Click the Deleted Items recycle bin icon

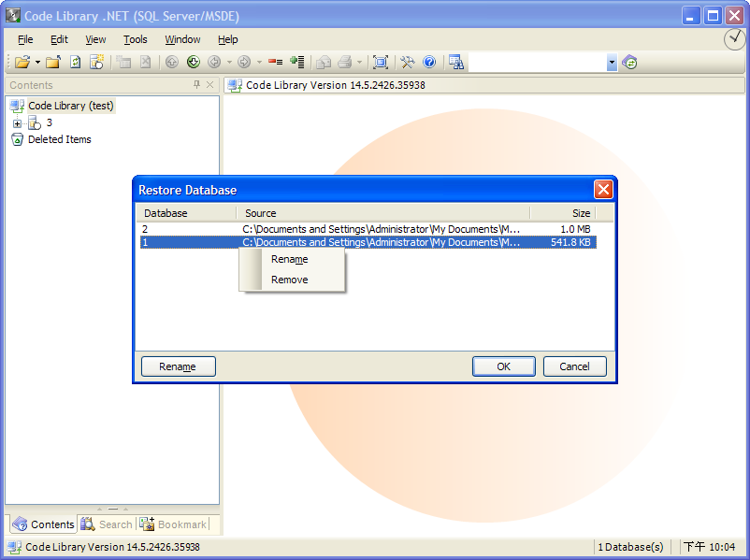tap(17, 139)
